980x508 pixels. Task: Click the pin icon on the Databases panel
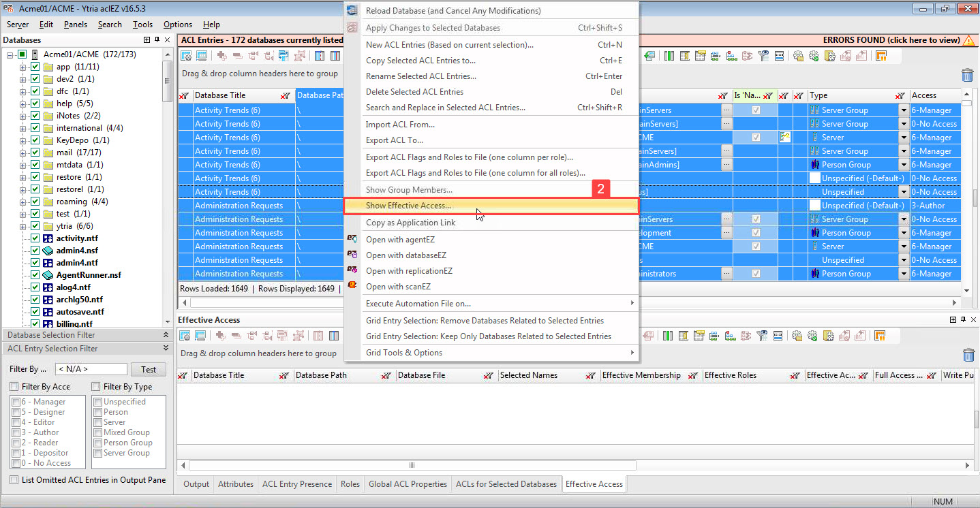[157, 39]
